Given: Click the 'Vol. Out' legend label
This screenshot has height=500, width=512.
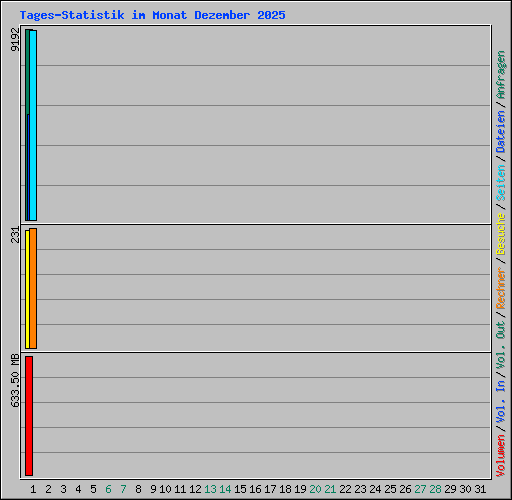Looking at the screenshot, I should (x=500, y=345).
